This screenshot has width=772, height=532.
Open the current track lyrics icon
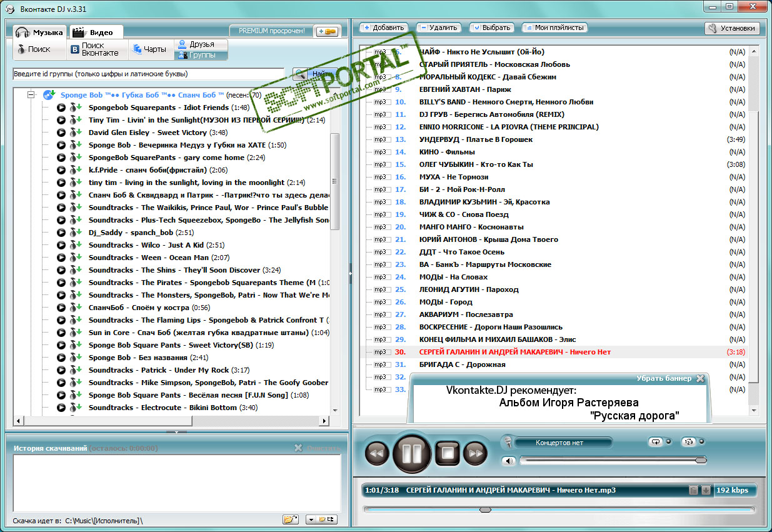(x=693, y=490)
